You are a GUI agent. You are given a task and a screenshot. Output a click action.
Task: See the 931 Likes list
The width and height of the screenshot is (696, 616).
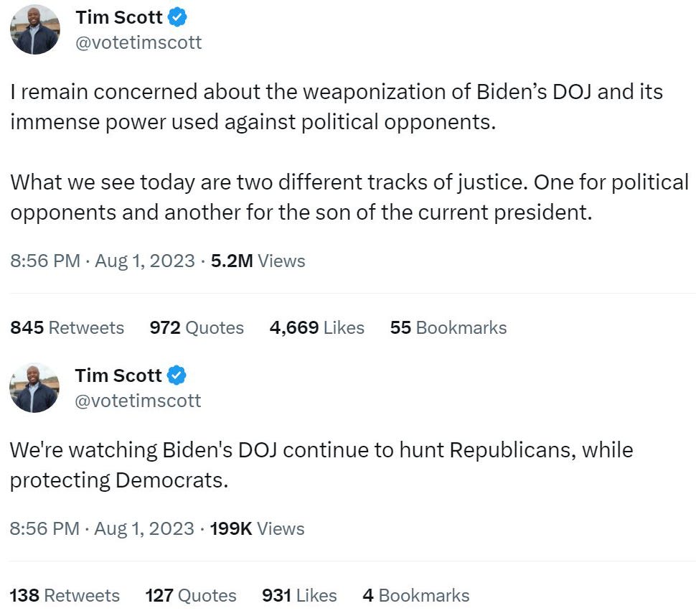click(x=299, y=595)
